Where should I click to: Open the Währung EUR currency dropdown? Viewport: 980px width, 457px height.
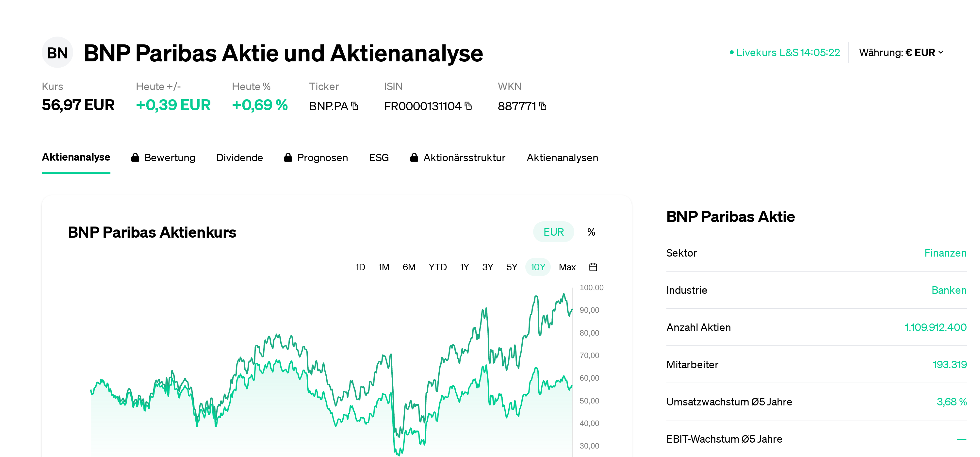[901, 53]
